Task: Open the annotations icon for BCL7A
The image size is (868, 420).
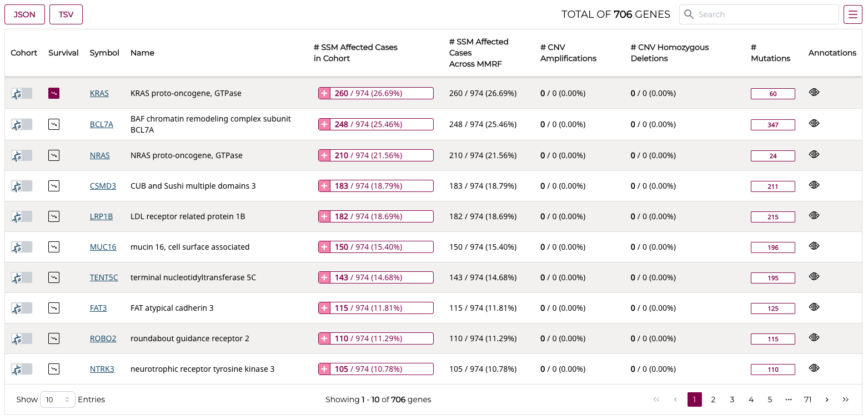Action: tap(814, 124)
